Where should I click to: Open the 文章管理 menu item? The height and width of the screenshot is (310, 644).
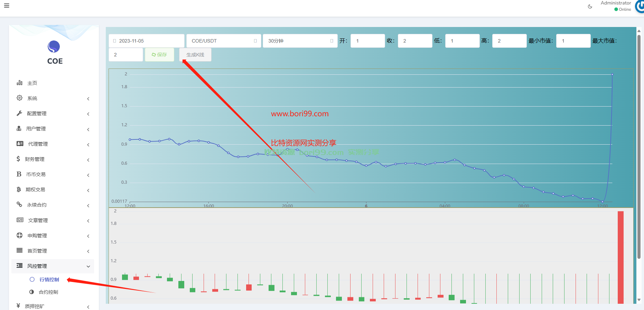(53, 220)
